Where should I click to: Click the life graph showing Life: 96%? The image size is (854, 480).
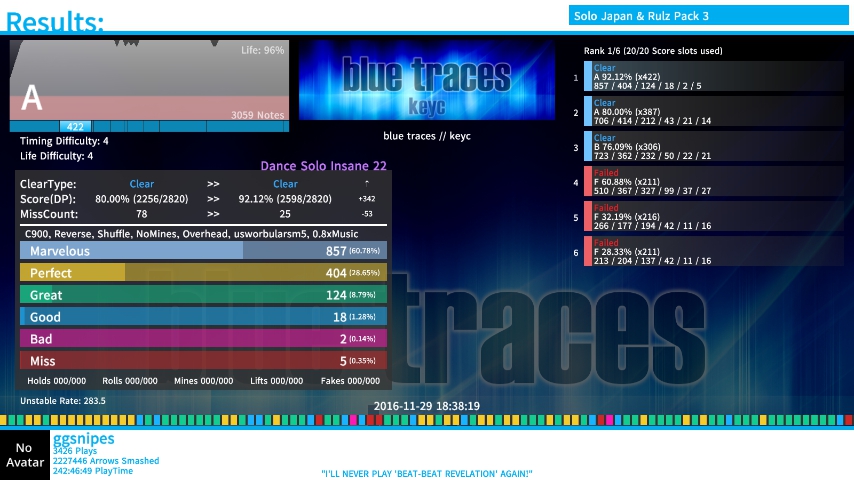150,80
